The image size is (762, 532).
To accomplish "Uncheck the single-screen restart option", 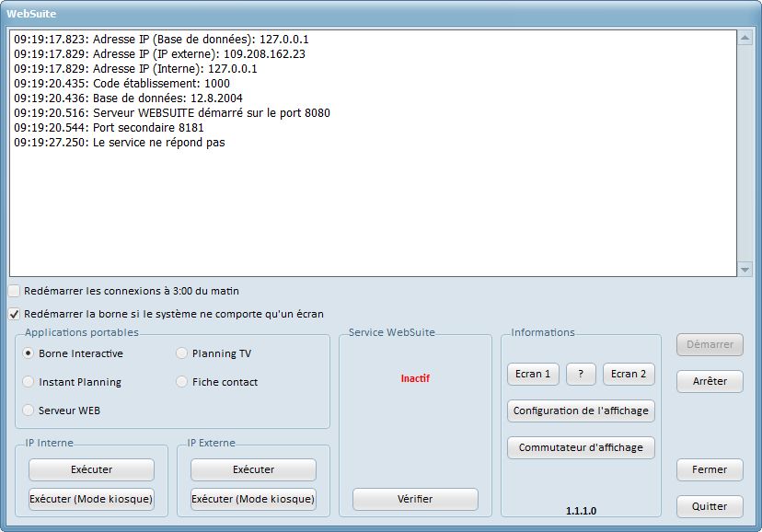I will (14, 313).
